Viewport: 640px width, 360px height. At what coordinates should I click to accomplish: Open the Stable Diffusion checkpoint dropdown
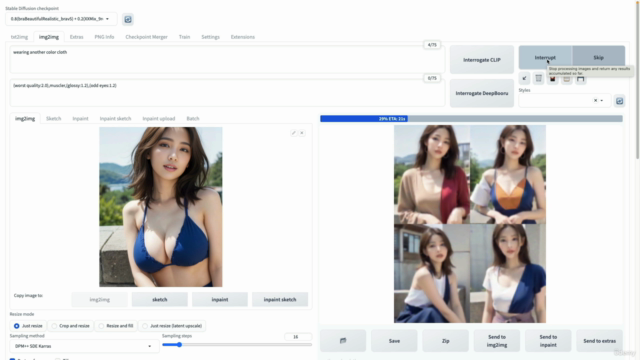point(61,19)
